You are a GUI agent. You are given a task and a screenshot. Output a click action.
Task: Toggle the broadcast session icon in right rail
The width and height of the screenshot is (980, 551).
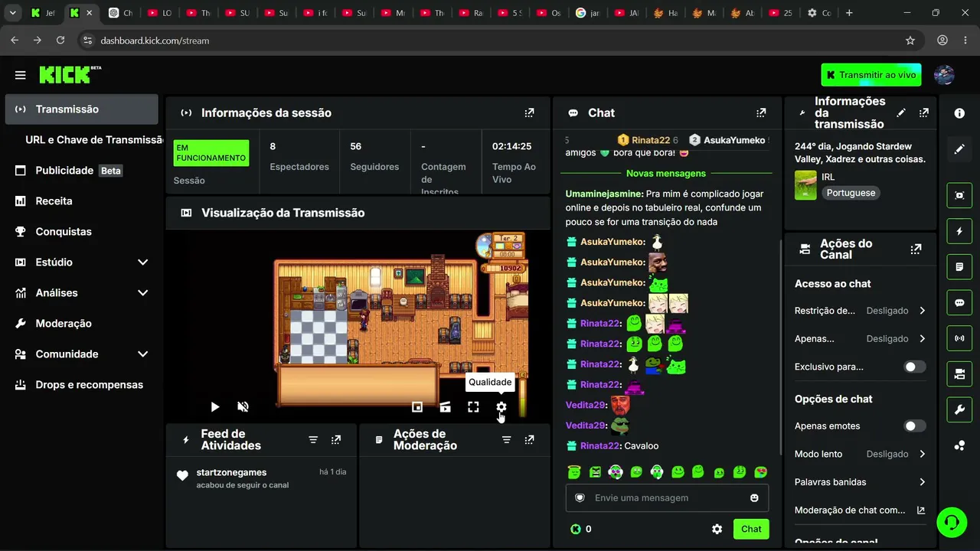coord(959,338)
